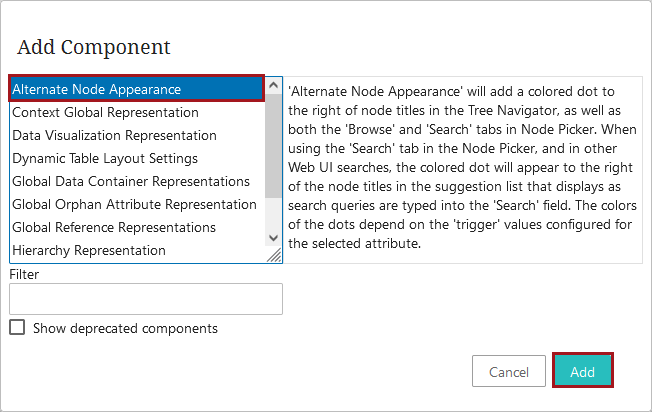652x412 pixels.
Task: Click the Add button
Action: [x=583, y=371]
